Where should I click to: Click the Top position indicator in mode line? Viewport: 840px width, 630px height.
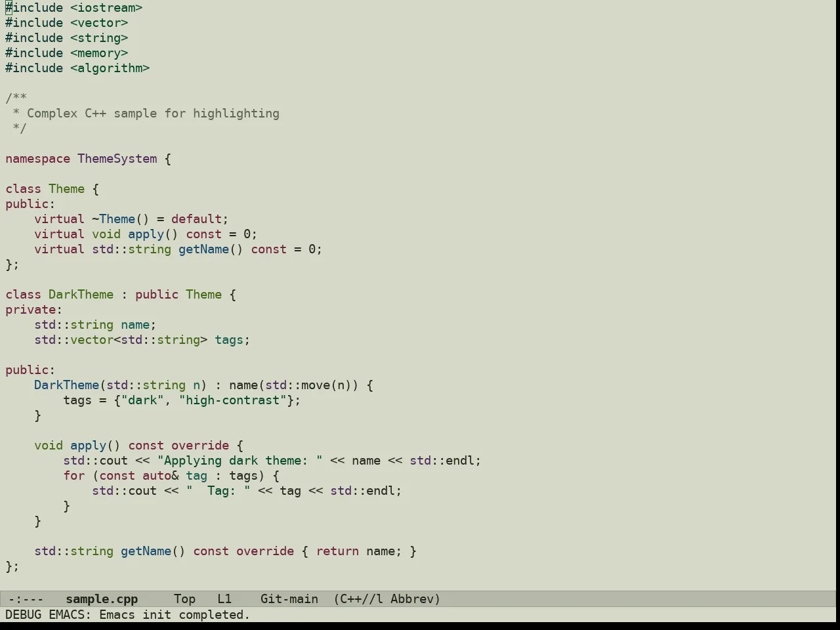point(184,599)
